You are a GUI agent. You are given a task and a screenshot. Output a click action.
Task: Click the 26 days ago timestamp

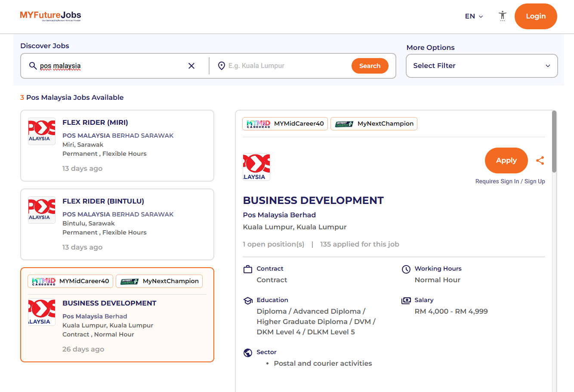point(83,349)
